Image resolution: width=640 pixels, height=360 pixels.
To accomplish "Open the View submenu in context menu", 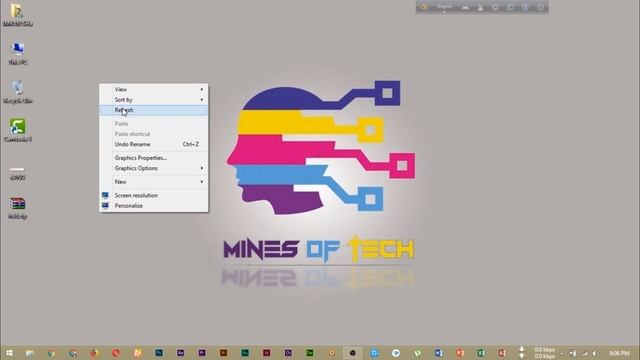I will [153, 89].
